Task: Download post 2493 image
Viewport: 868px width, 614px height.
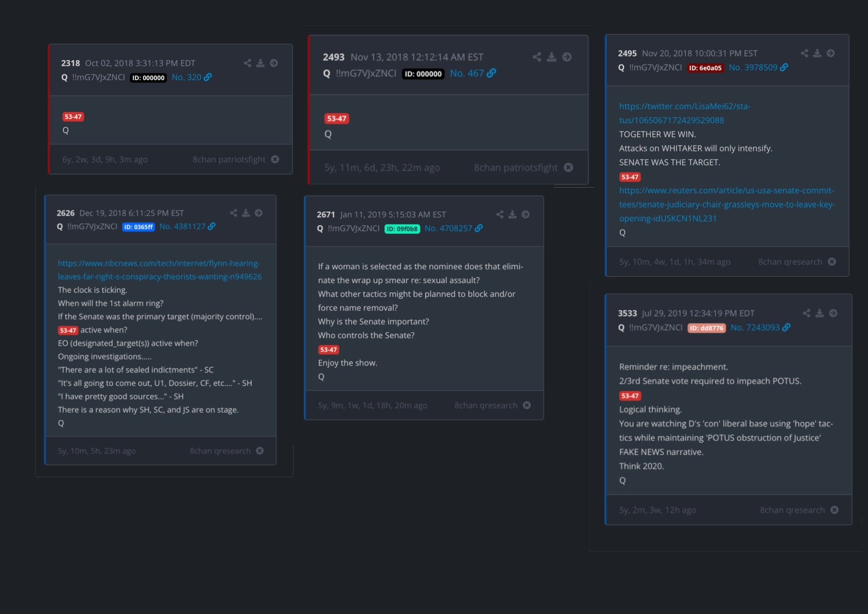Action: tap(552, 57)
